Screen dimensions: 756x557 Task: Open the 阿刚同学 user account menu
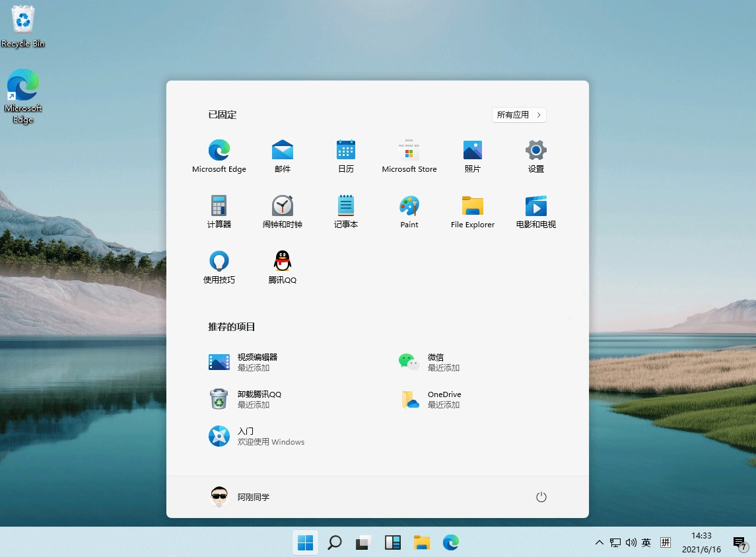(240, 496)
